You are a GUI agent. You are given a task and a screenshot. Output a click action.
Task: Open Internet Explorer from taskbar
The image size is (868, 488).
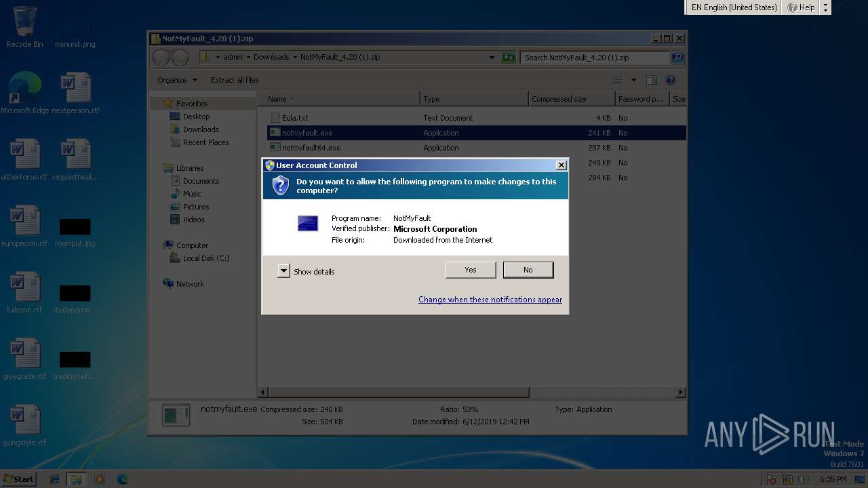point(54,479)
